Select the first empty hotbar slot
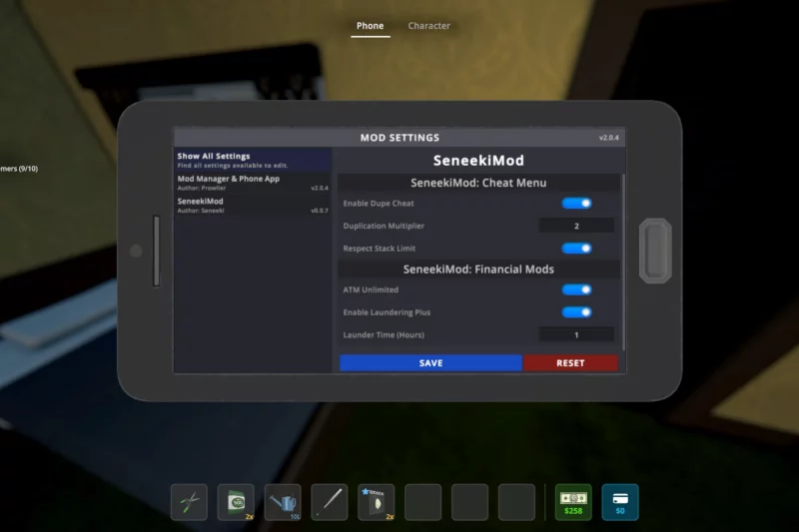Viewport: 799px width, 532px height. coord(422,502)
